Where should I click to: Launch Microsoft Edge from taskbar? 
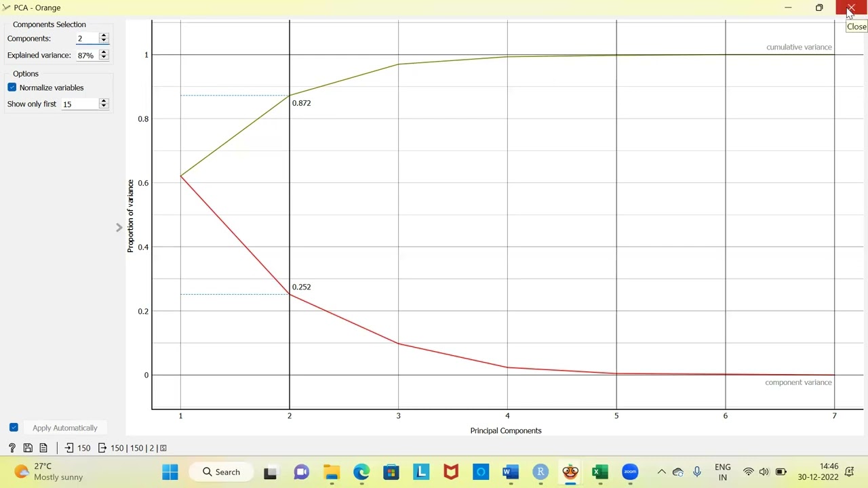pos(361,472)
